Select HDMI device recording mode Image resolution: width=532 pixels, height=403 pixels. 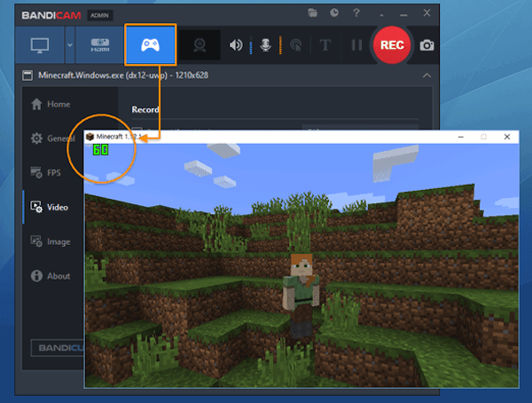[99, 45]
